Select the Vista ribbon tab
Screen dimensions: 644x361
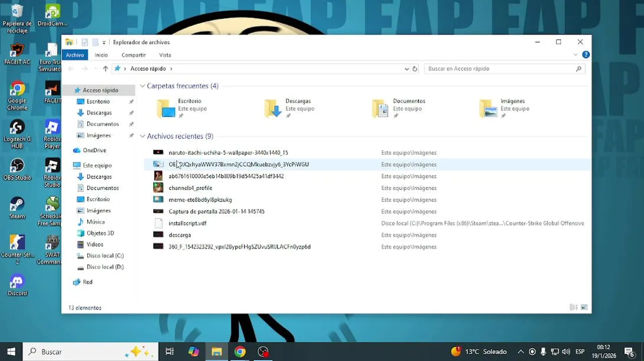point(165,55)
